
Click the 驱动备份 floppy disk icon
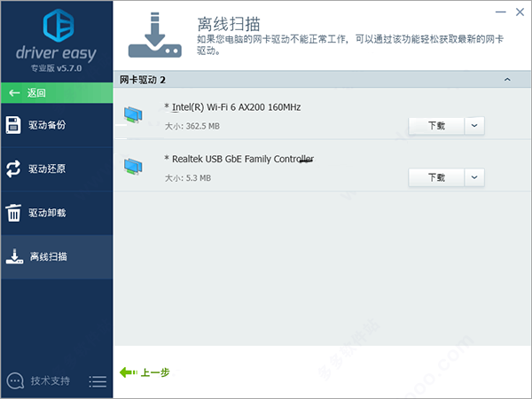[13, 125]
